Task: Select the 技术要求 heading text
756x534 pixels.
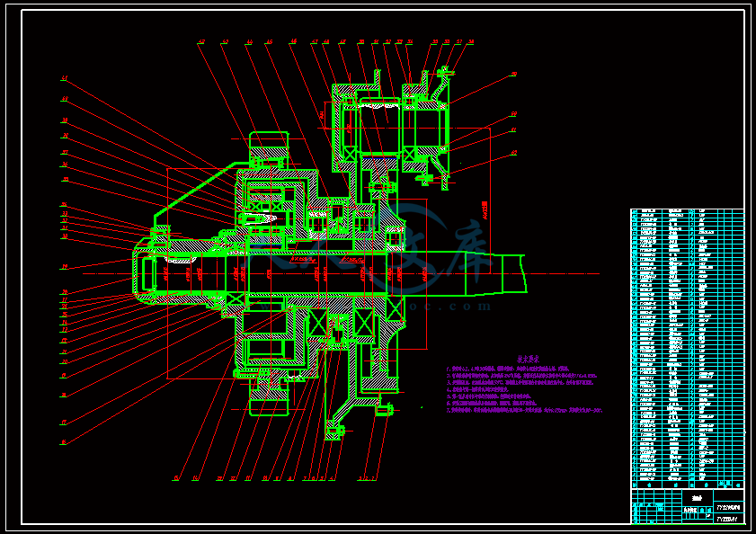Action: tap(528, 359)
